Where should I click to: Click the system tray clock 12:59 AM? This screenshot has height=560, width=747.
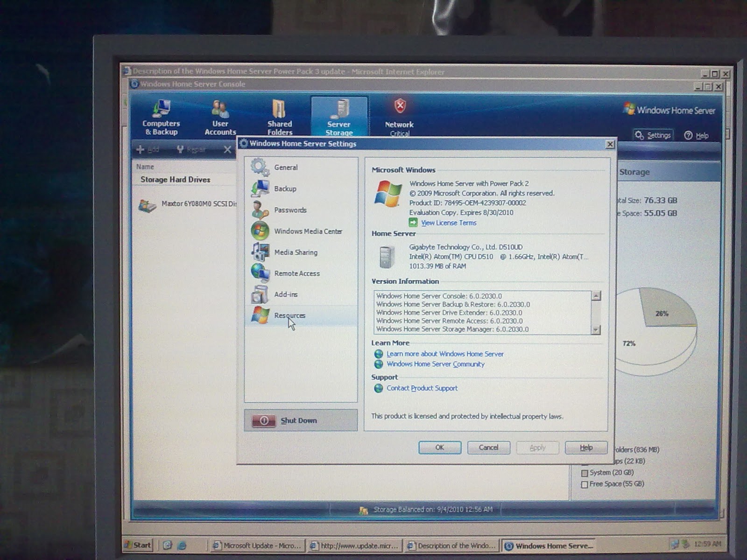coord(707,544)
